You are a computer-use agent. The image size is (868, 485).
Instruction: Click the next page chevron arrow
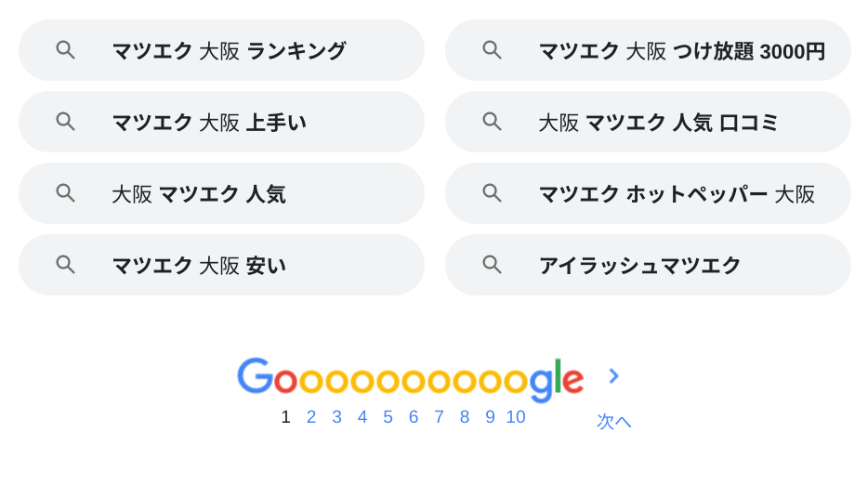click(x=613, y=376)
